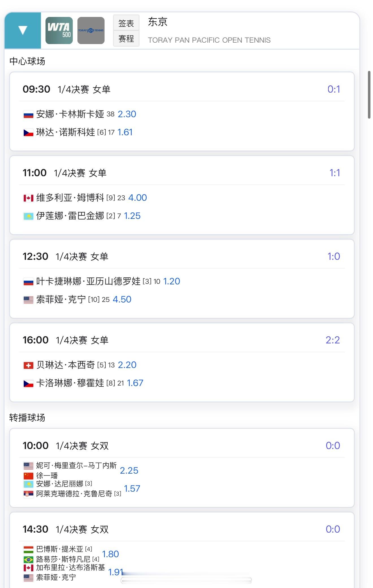Select odds 1.25 for 雷巴金娜
The image size is (373, 588).
coord(132,216)
